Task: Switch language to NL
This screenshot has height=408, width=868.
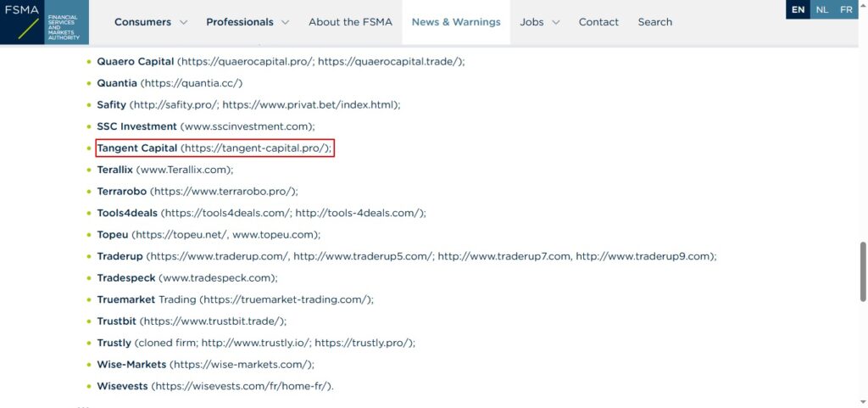Action: pyautogui.click(x=821, y=9)
